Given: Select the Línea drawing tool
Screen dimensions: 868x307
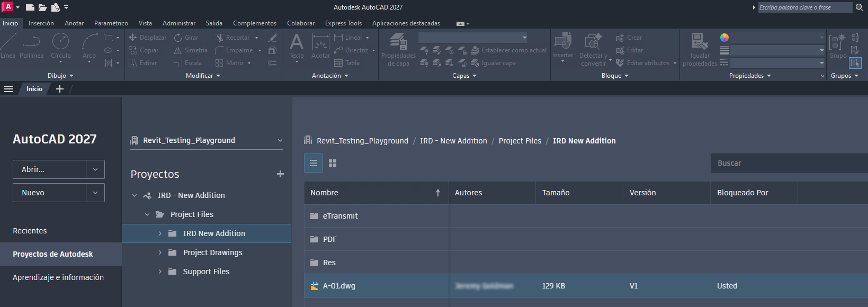Looking at the screenshot, I should 8,46.
